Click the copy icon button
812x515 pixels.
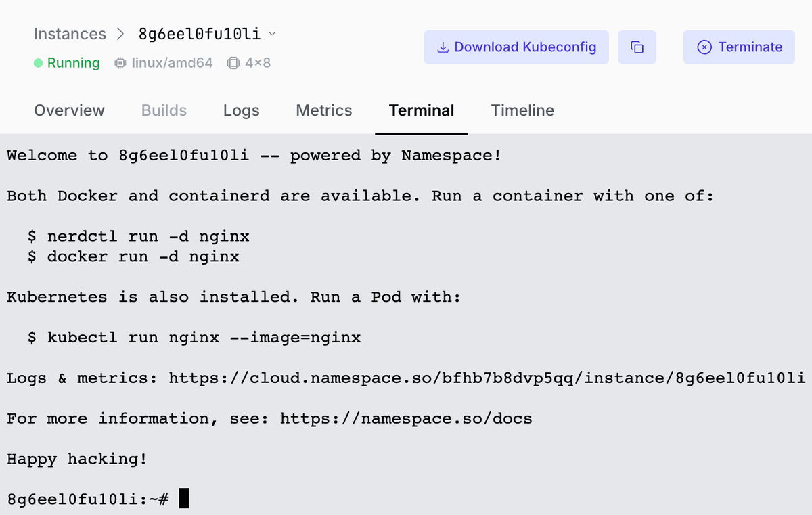coord(637,47)
